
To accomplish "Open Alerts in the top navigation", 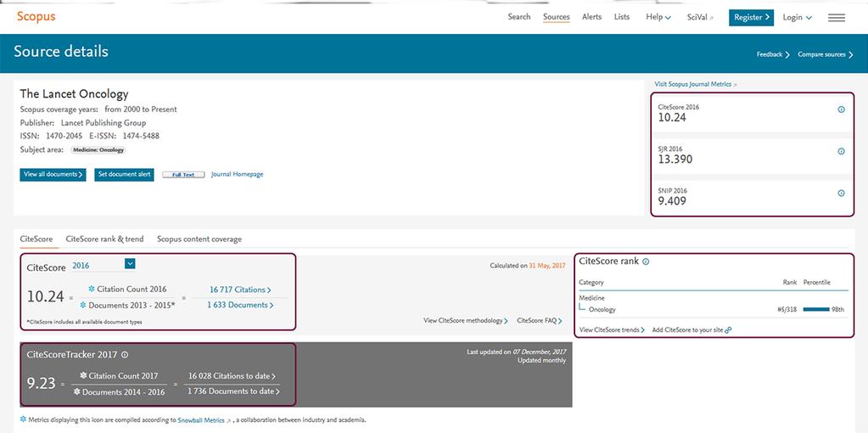I will 591,17.
